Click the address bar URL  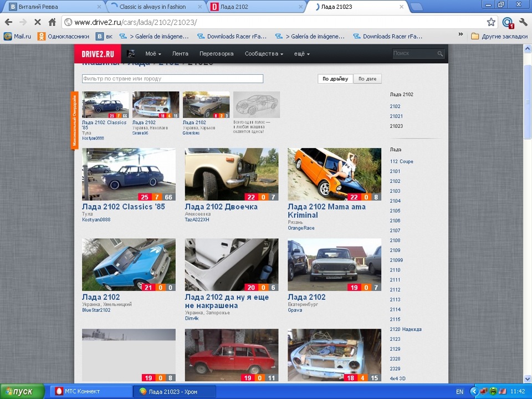click(136, 22)
